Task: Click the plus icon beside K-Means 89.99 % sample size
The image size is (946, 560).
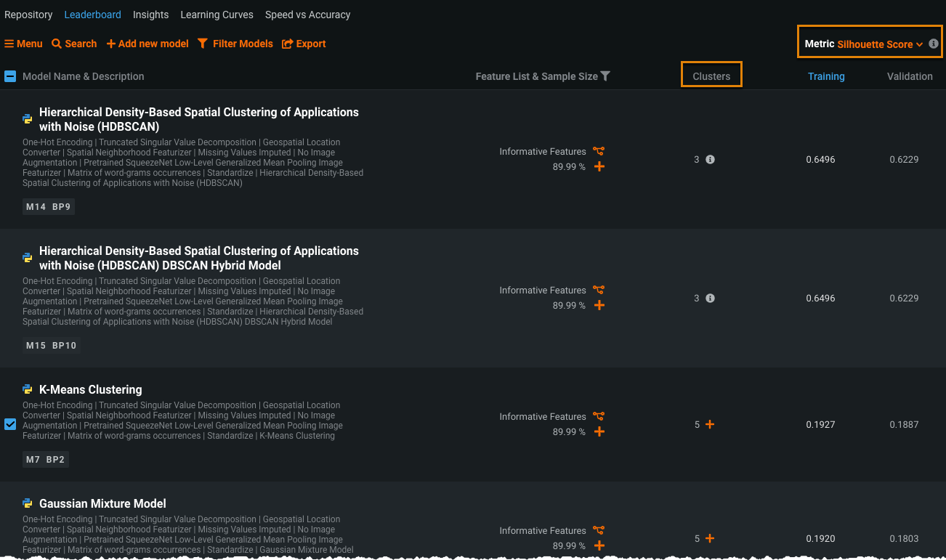Action: coord(599,431)
